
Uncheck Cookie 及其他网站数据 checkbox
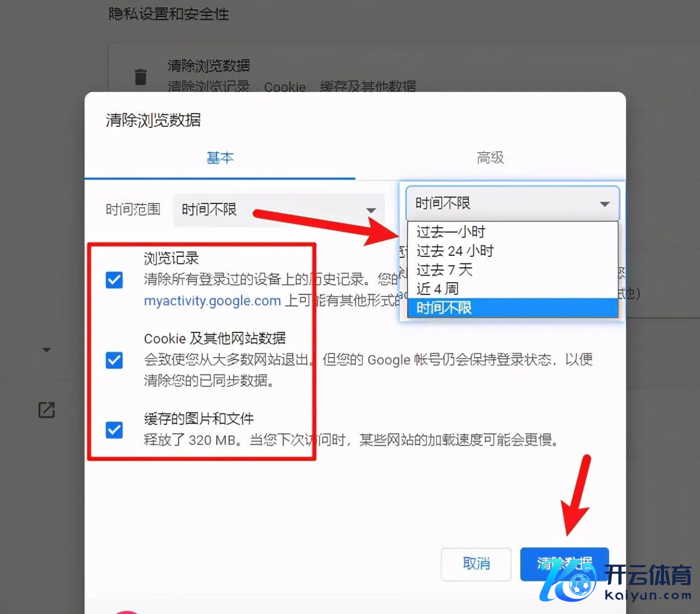[114, 360]
